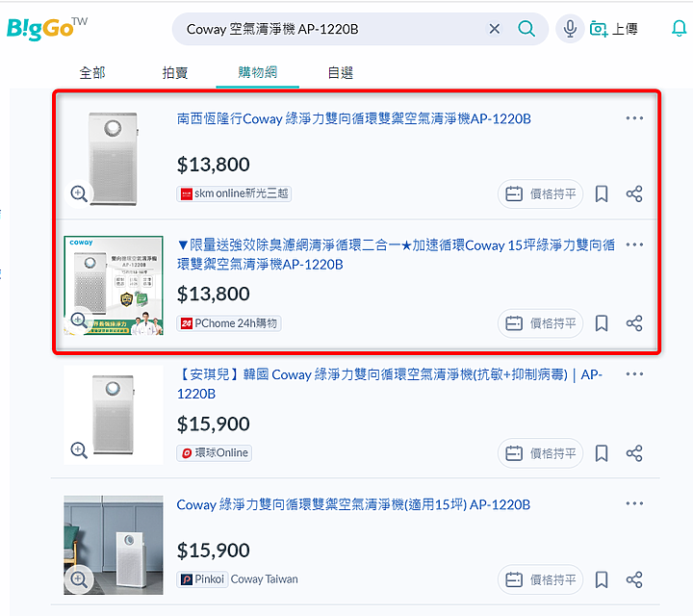Click 環球Online store tag
Viewport: 693px width, 616px height.
click(x=215, y=453)
